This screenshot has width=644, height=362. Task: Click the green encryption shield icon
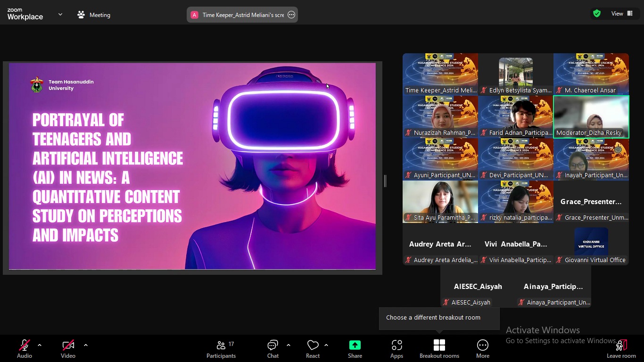pyautogui.click(x=597, y=14)
